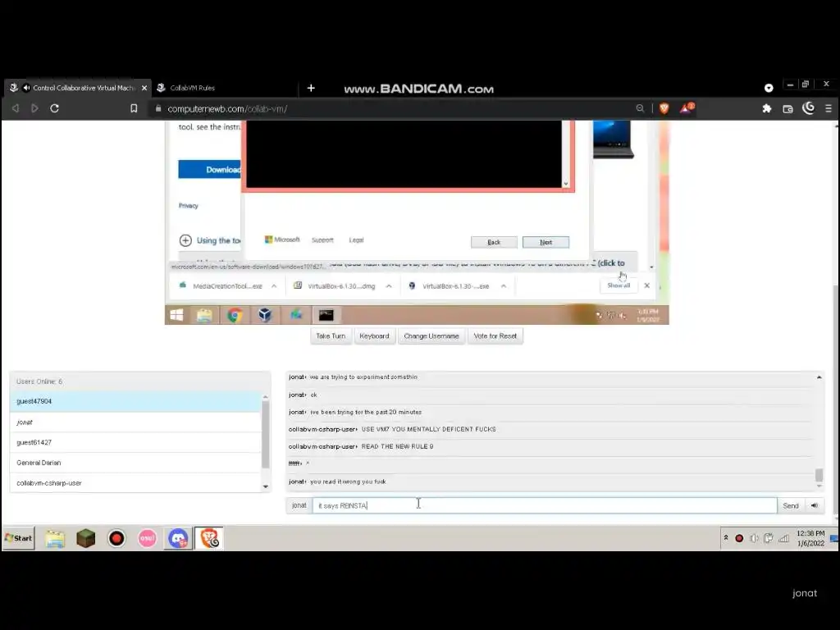Click users list scroll down arrow
The height and width of the screenshot is (630, 840).
point(266,486)
